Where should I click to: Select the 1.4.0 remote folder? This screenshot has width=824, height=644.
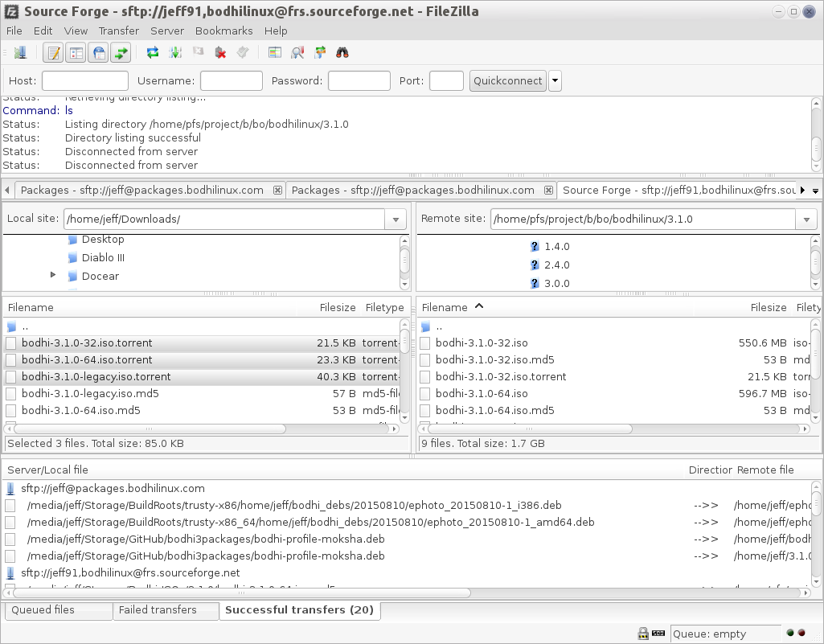[x=557, y=247]
